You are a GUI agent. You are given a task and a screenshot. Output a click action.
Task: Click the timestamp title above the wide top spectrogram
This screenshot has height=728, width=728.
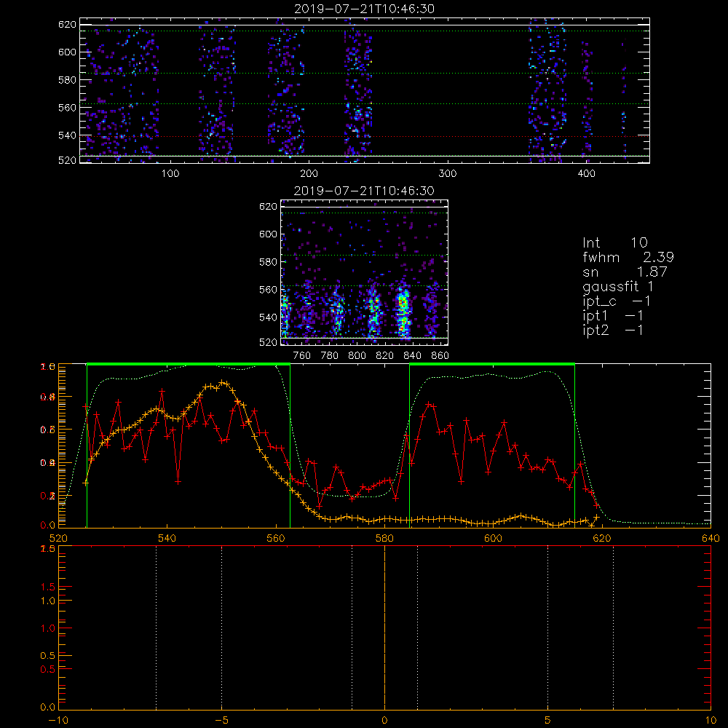tap(365, 9)
